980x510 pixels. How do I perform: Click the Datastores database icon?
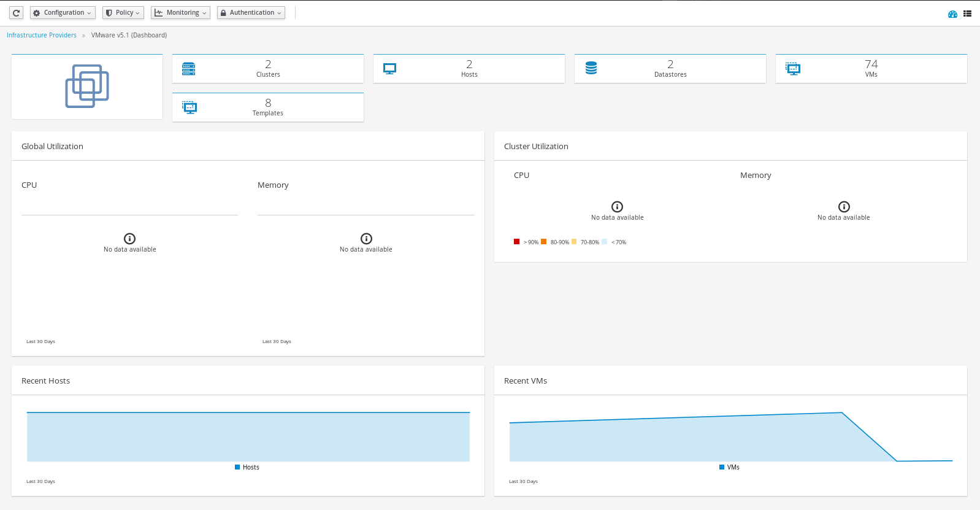click(x=591, y=68)
